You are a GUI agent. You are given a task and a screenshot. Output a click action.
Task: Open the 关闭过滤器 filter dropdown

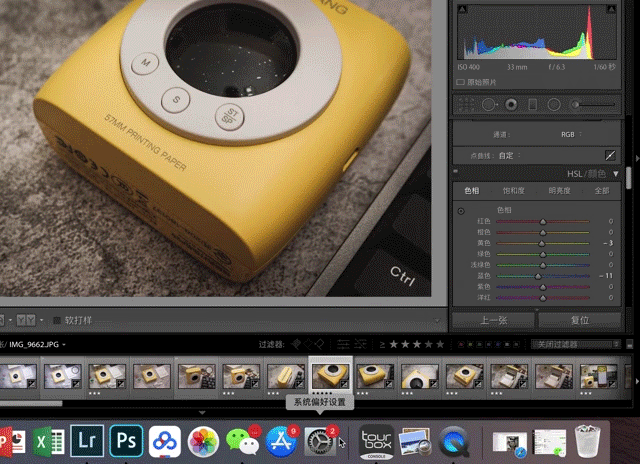pos(575,345)
